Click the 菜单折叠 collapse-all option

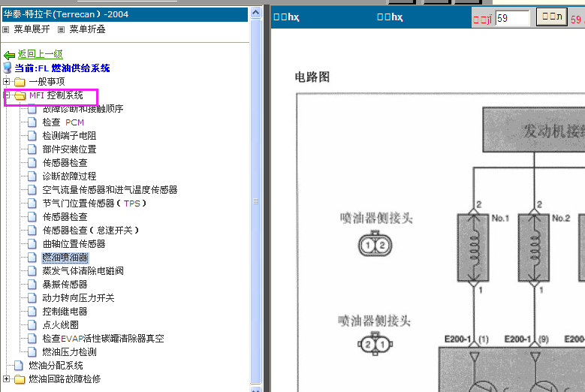pyautogui.click(x=87, y=29)
